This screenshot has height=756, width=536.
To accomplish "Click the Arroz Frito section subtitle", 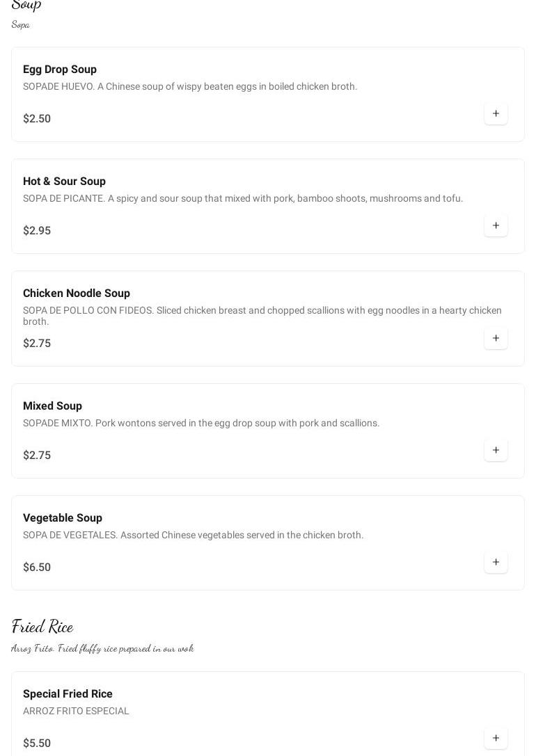I will coord(102,648).
